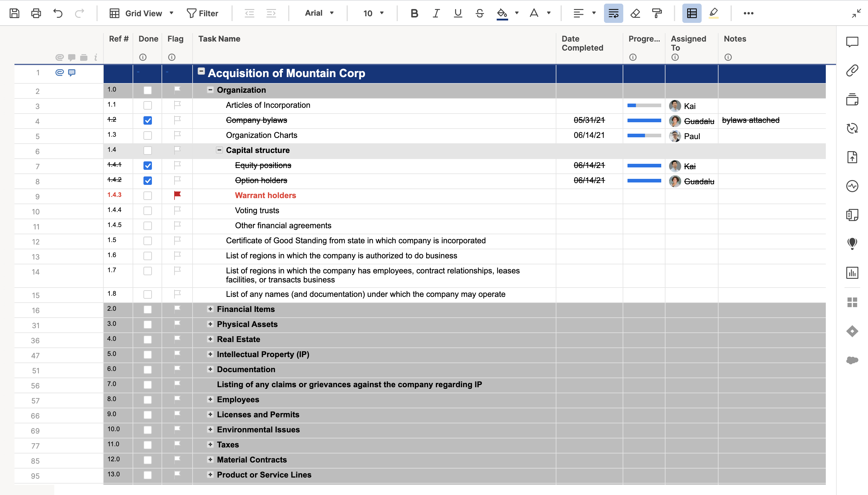Screen dimensions: 868x495
Task: Click the Filter button
Action: pyautogui.click(x=203, y=13)
